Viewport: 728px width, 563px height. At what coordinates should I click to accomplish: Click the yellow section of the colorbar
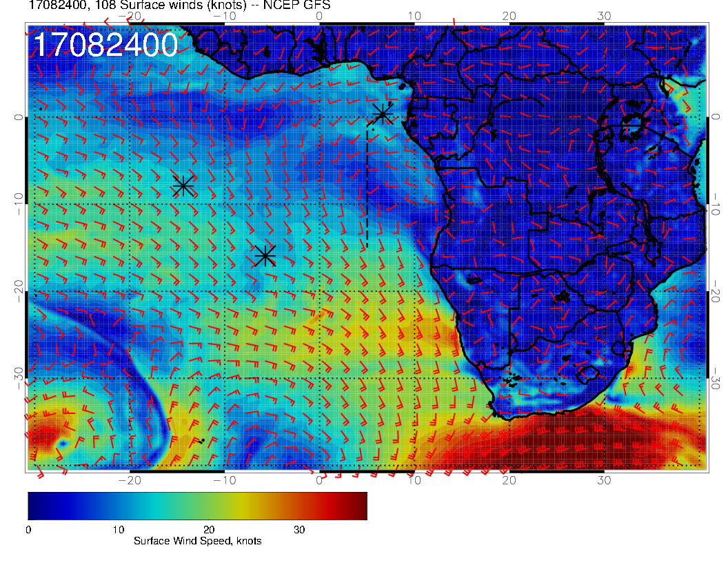point(241,506)
